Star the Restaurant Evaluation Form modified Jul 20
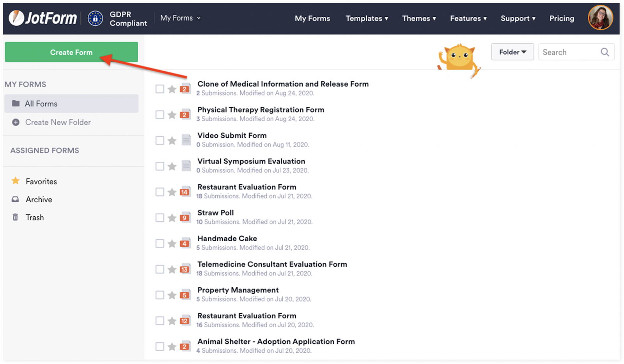The height and width of the screenshot is (364, 624). 172,320
